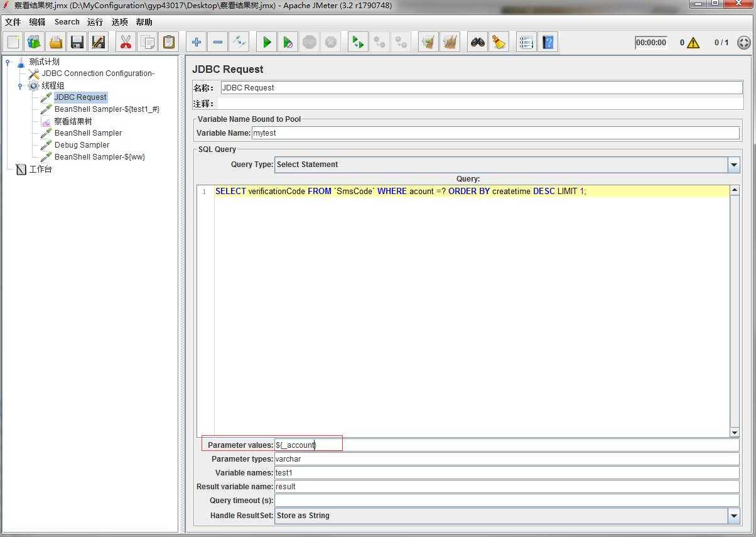This screenshot has width=756, height=537.
Task: Open the Function Helper dialog icon
Action: 526,43
